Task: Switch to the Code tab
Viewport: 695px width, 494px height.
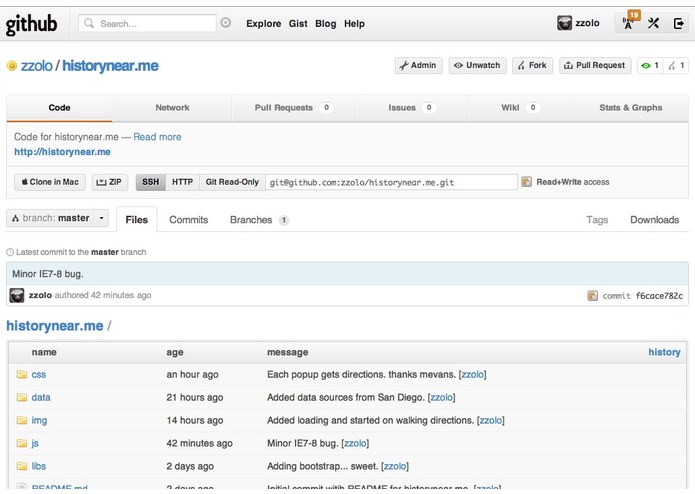Action: click(59, 108)
